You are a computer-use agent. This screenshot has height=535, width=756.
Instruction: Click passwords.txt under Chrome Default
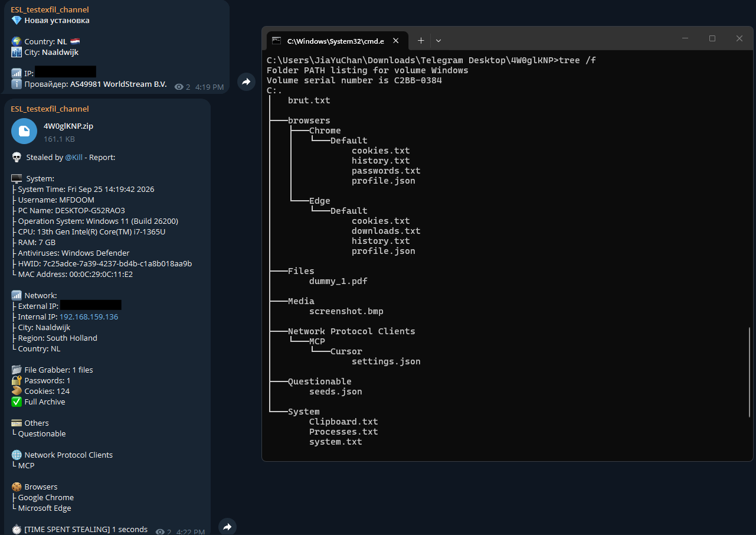[x=386, y=171]
